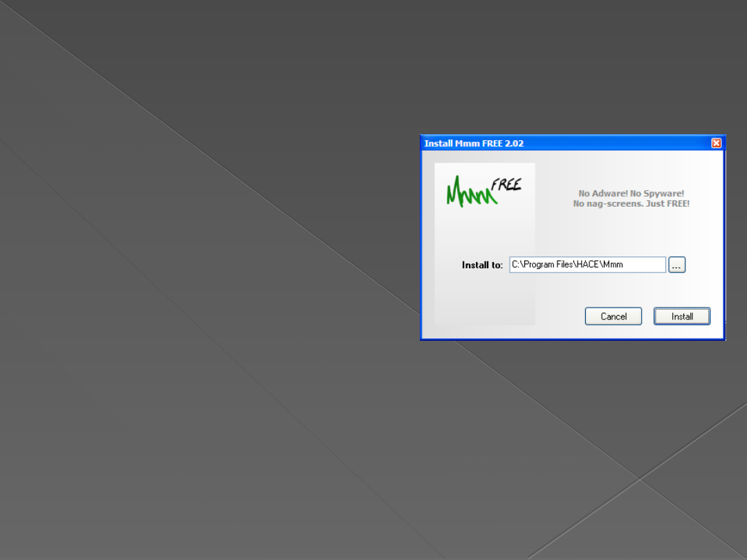
Task: Click the 'No Adware! No Spyware!' text
Action: pyautogui.click(x=631, y=194)
